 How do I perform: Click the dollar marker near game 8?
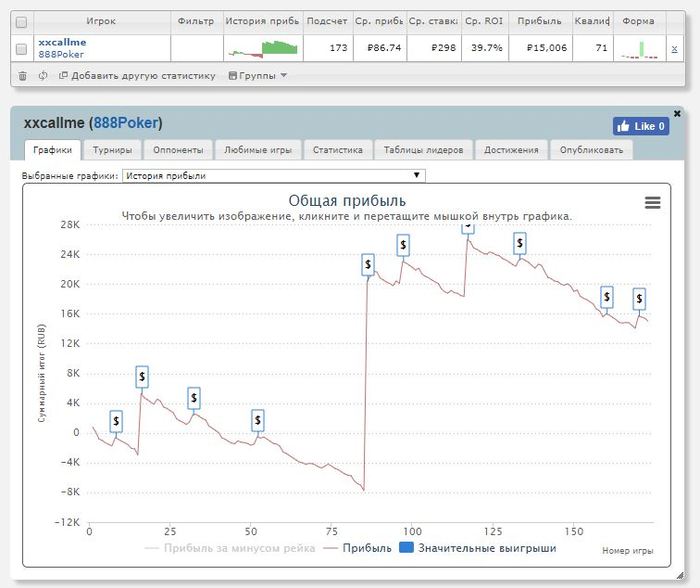[x=116, y=421]
